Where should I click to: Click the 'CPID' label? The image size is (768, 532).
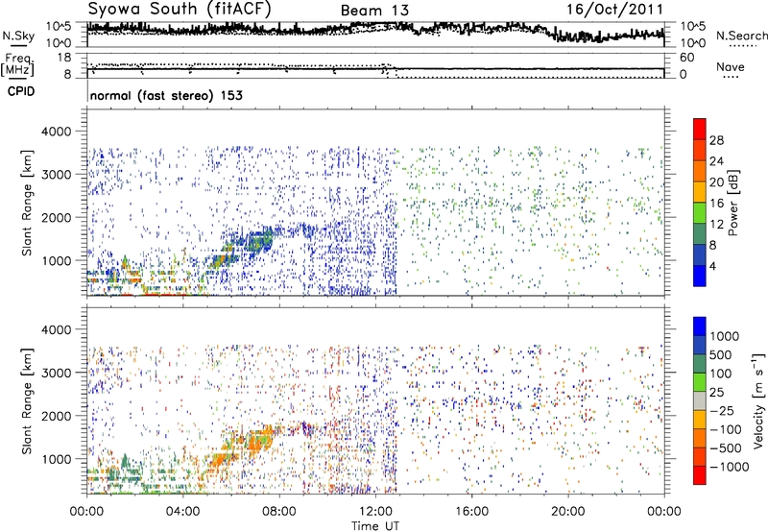pos(21,91)
